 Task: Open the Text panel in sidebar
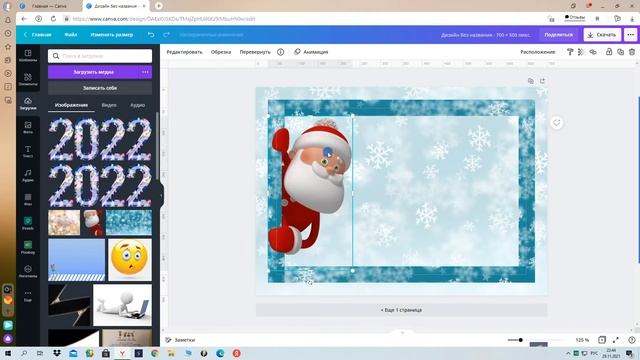coord(28,151)
